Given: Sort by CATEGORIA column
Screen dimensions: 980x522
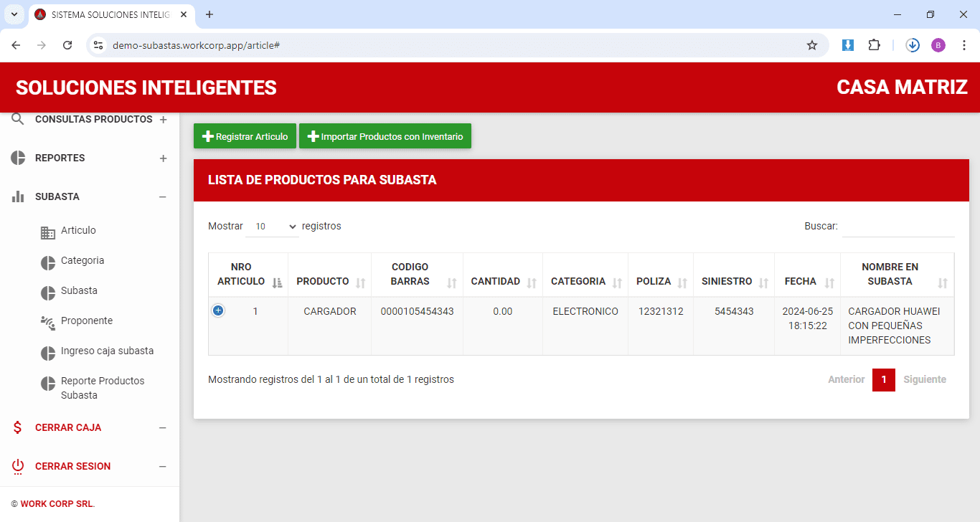Looking at the screenshot, I should tap(585, 275).
